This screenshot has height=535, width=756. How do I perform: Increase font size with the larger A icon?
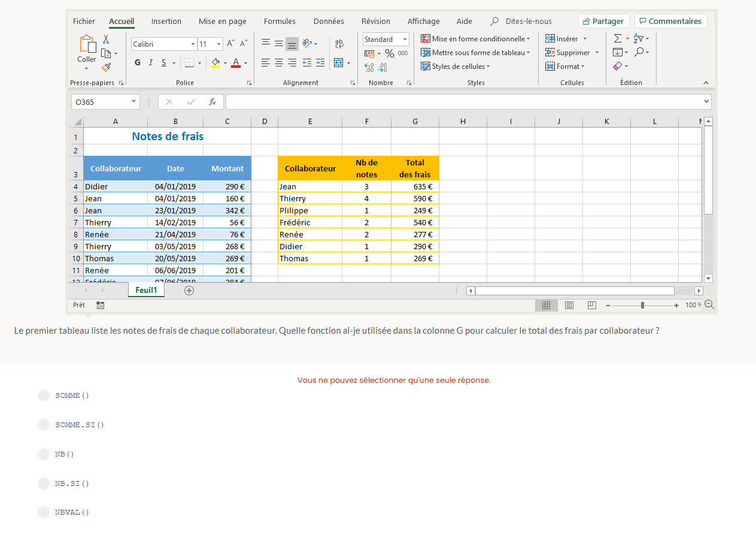(x=231, y=44)
